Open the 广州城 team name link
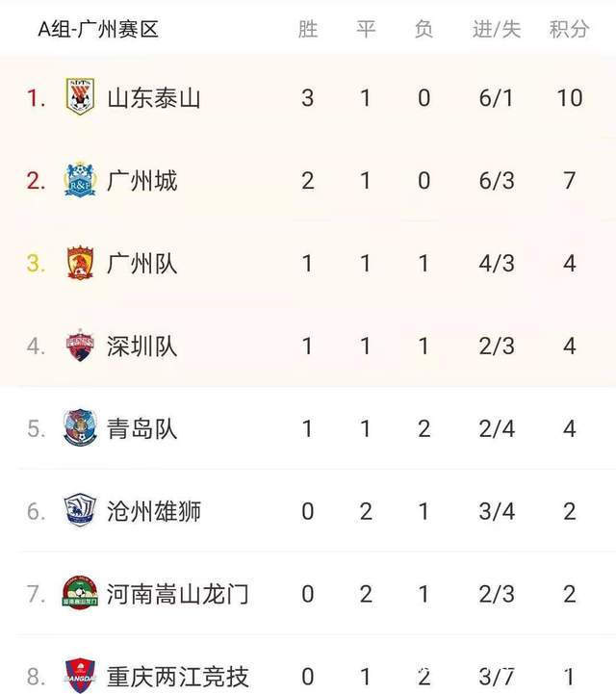The height and width of the screenshot is (694, 616). click(x=142, y=181)
